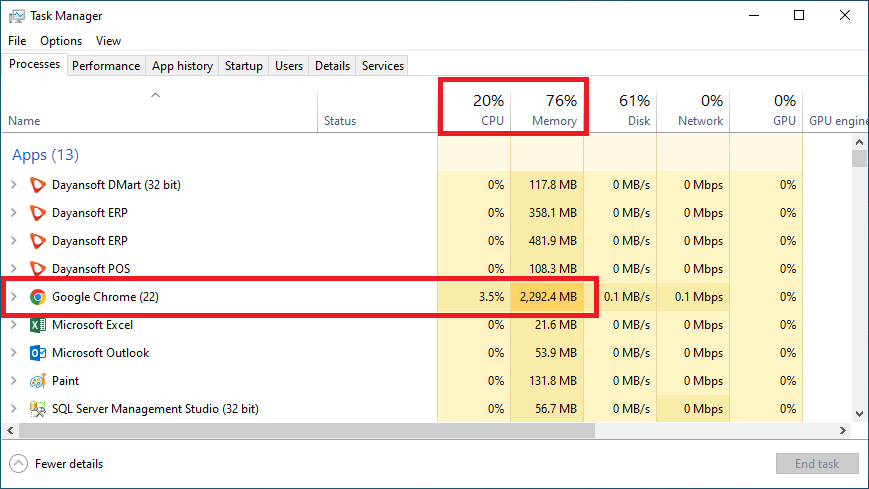Click the Dayansoft DMart app icon
Image resolution: width=869 pixels, height=489 pixels.
point(38,185)
